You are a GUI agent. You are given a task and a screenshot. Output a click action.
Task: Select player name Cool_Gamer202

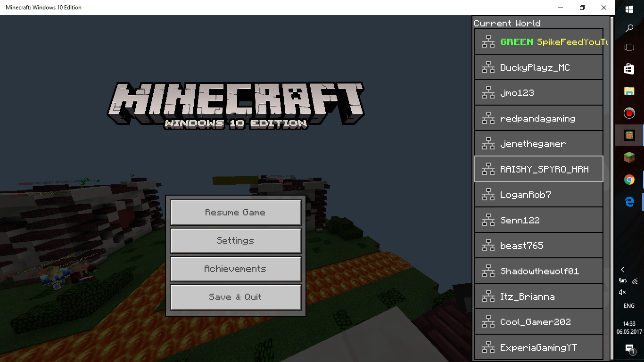pyautogui.click(x=536, y=322)
